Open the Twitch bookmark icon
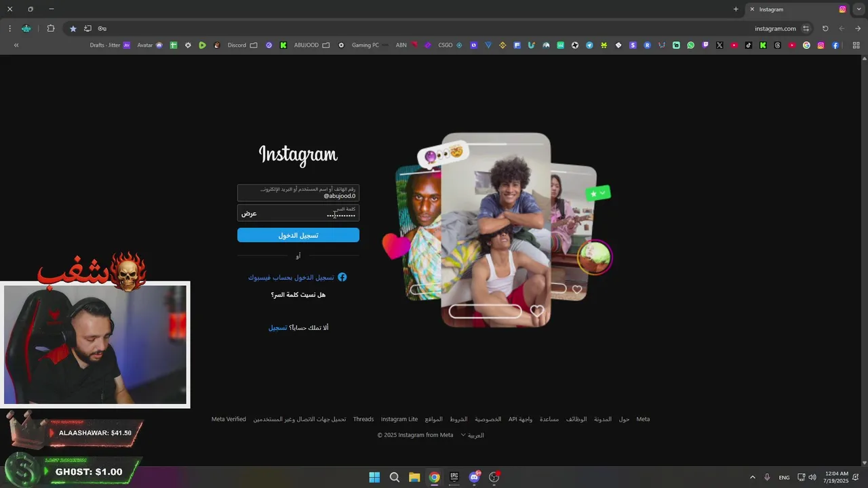This screenshot has height=488, width=868. [705, 45]
